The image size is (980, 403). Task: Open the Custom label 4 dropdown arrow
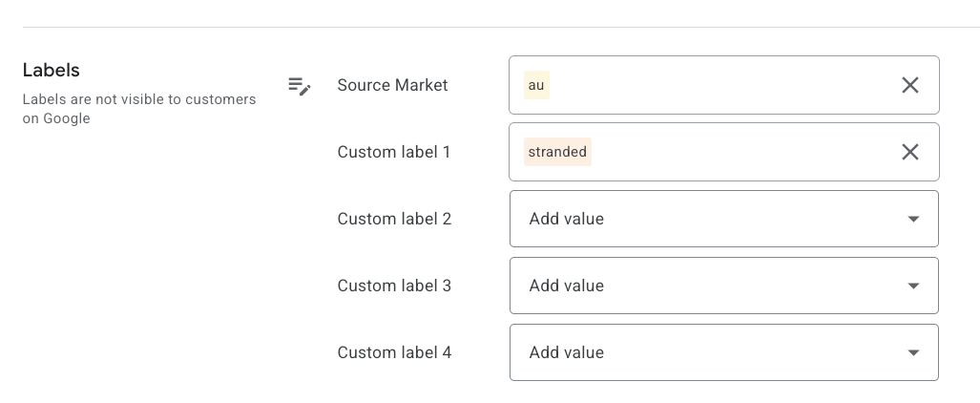pos(913,352)
